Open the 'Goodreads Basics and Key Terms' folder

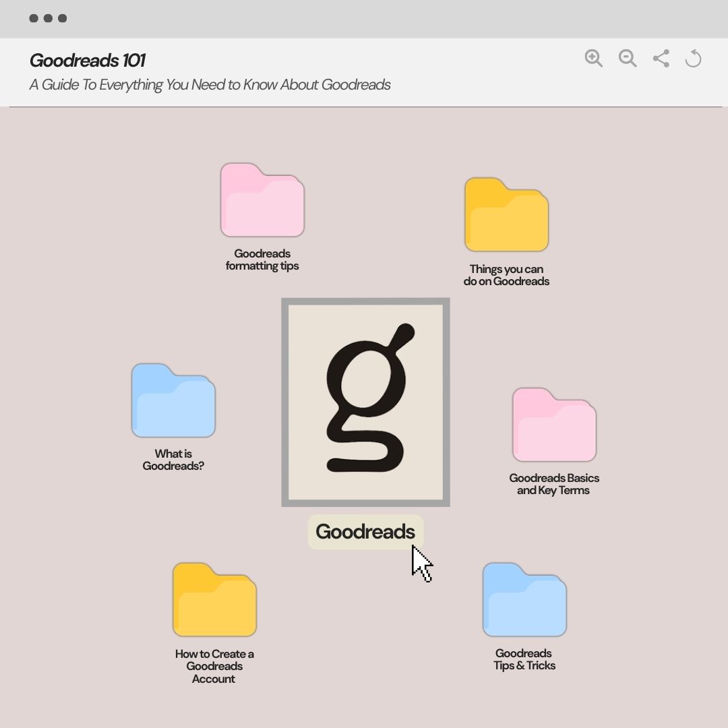click(x=554, y=426)
